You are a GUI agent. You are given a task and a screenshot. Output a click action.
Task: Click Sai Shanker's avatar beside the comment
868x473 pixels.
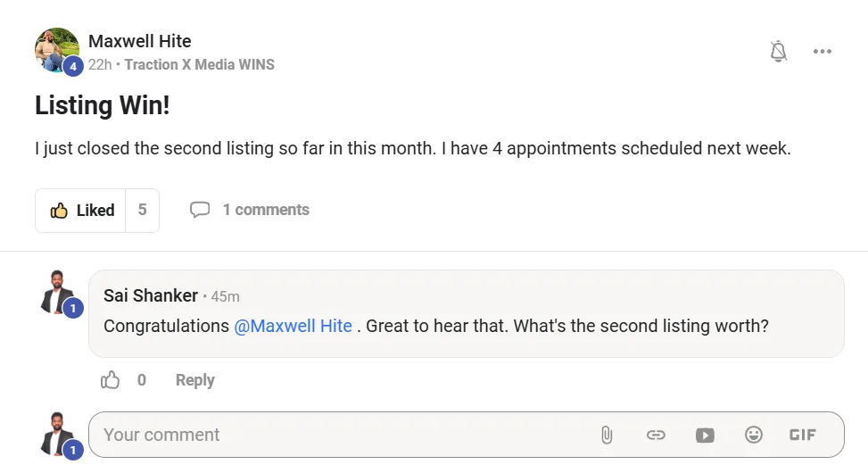pos(58,293)
